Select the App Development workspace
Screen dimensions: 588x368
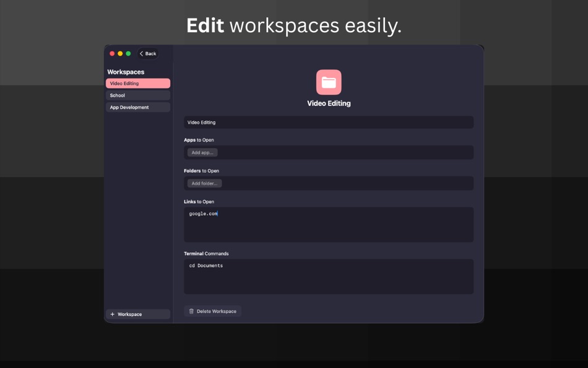pyautogui.click(x=137, y=107)
